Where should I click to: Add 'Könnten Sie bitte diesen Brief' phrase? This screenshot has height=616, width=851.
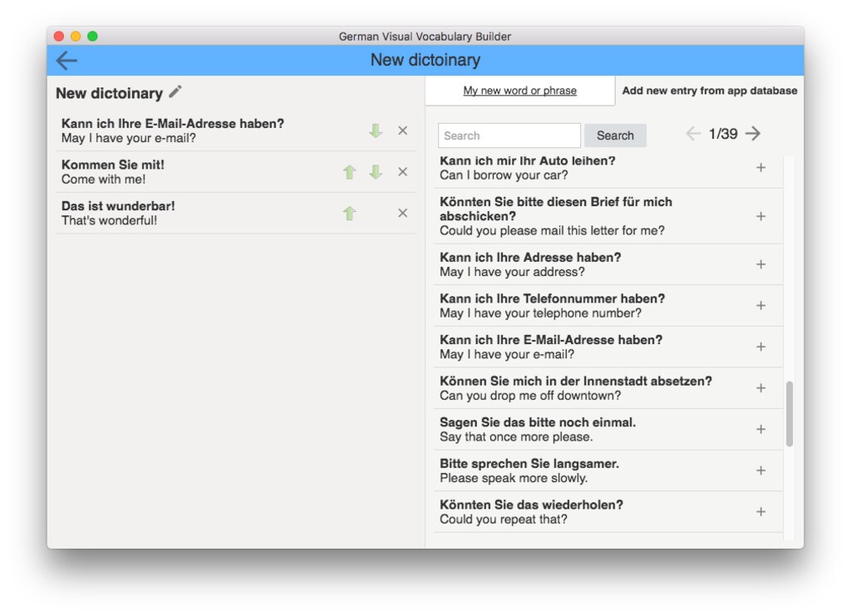tap(761, 216)
